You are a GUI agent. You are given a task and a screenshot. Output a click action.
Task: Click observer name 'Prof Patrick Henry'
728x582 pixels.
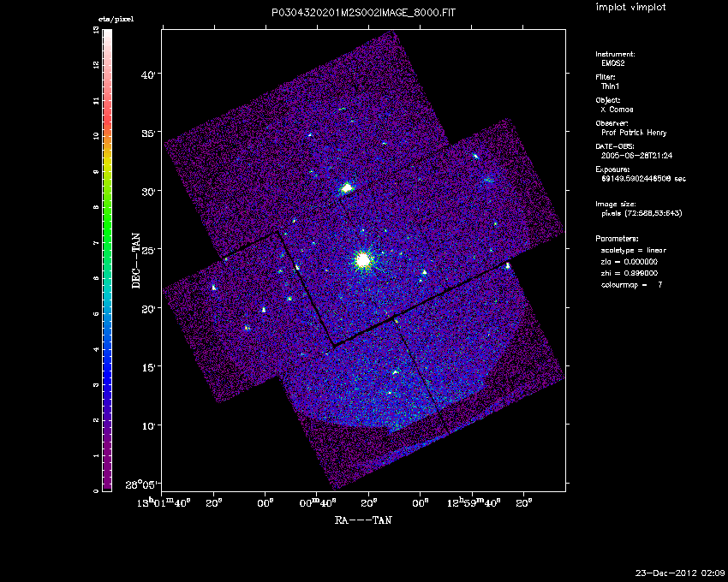(634, 133)
